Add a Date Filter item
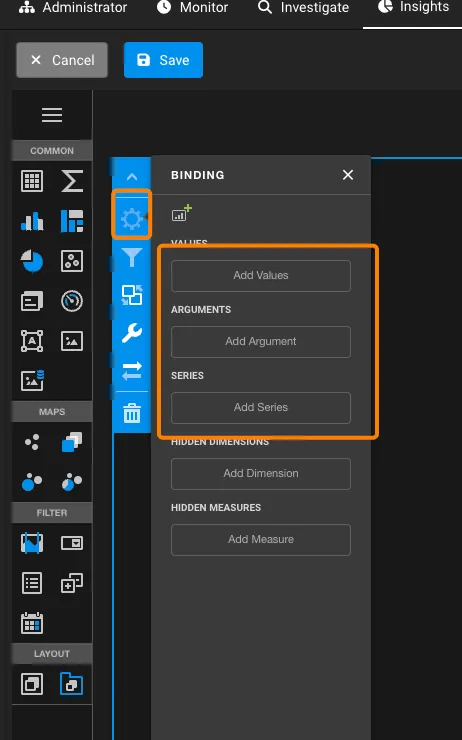This screenshot has width=462, height=740. [x=32, y=623]
